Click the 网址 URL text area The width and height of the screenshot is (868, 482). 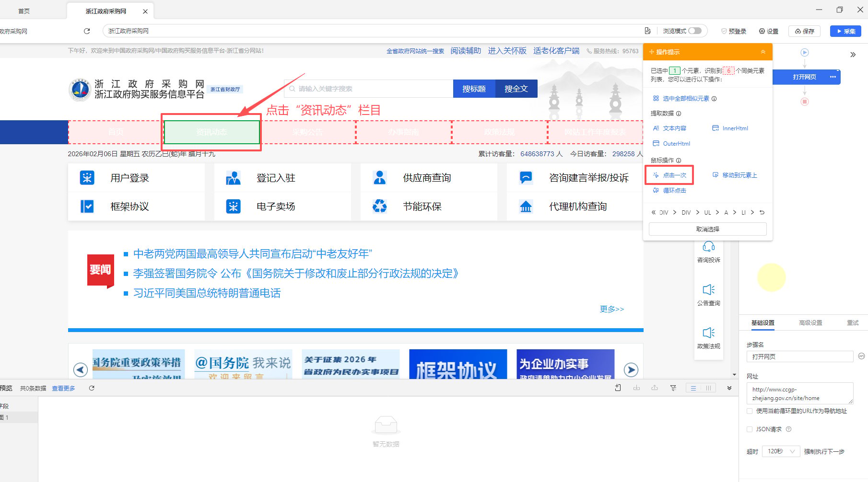tap(800, 393)
